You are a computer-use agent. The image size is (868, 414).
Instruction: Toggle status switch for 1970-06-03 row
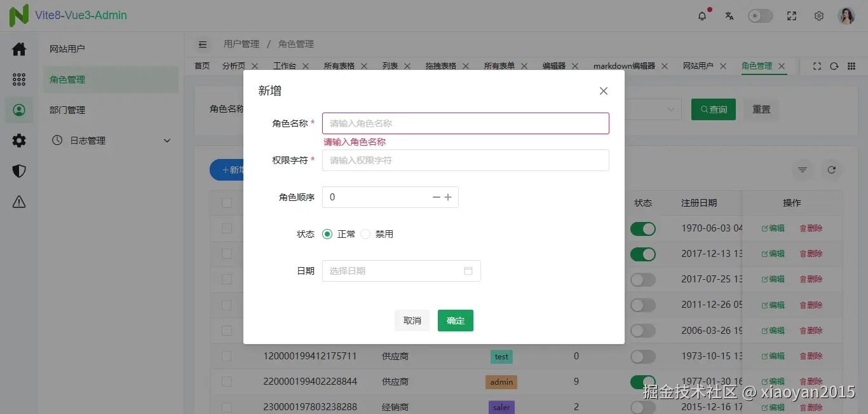coord(643,228)
